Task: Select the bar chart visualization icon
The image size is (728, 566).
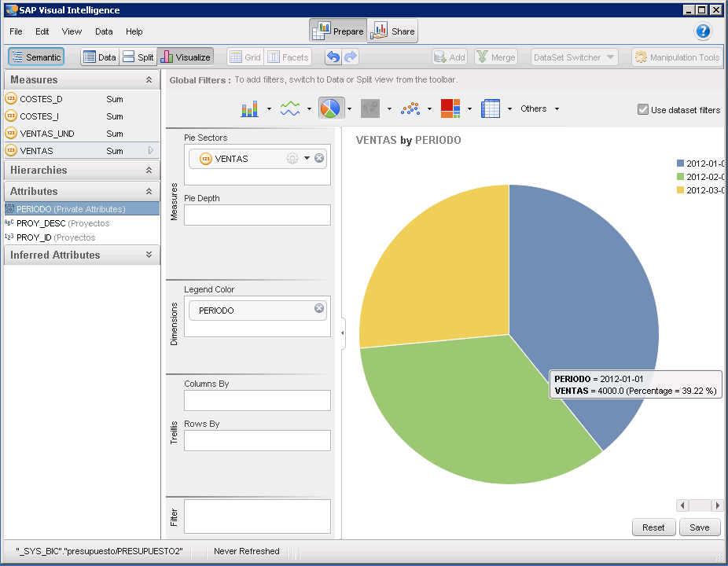Action: pos(250,109)
